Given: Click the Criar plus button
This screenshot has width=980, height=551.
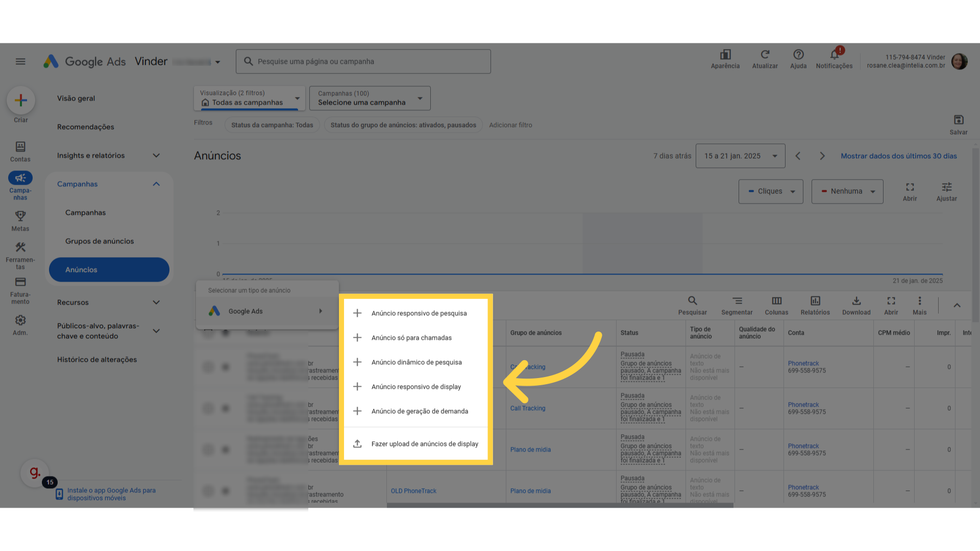Looking at the screenshot, I should point(21,100).
